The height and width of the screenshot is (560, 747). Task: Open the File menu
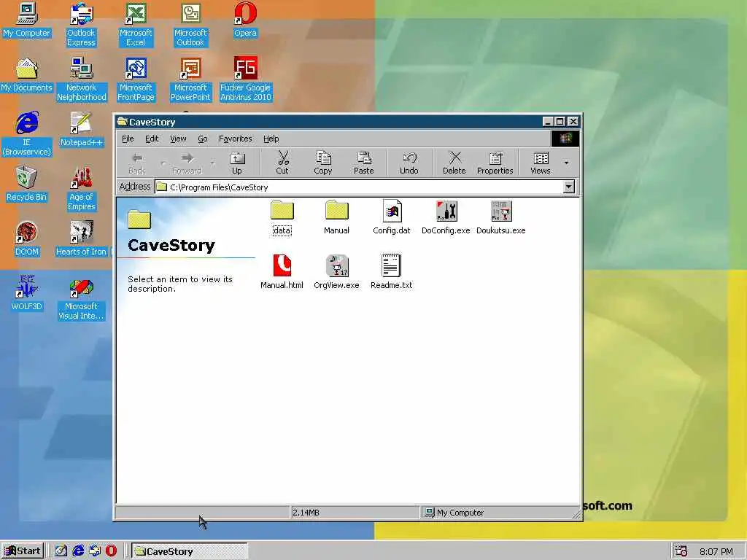point(128,139)
